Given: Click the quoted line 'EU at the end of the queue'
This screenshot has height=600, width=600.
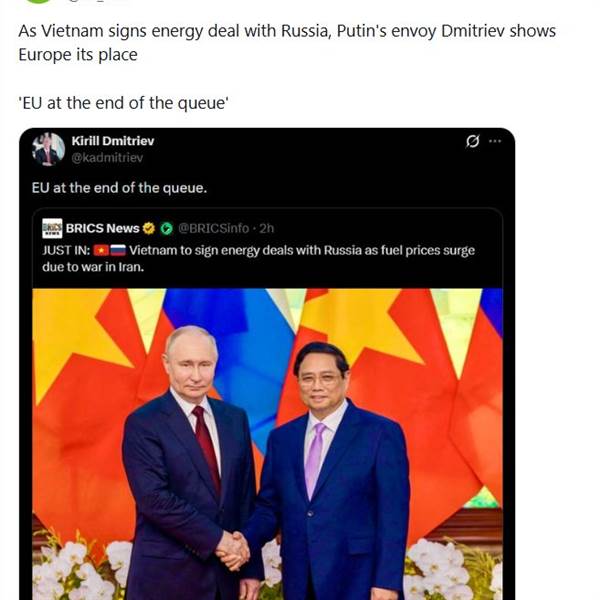Looking at the screenshot, I should (124, 103).
